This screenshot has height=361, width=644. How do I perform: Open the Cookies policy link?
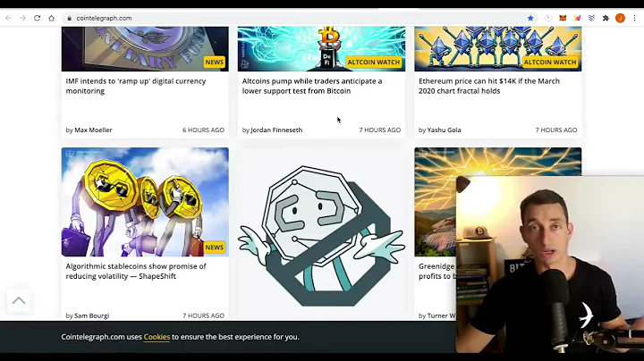coord(157,337)
